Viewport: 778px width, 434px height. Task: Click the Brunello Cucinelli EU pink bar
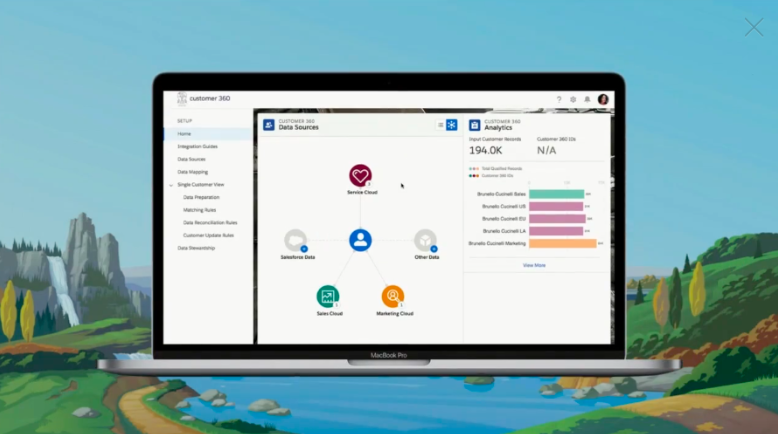coord(557,219)
